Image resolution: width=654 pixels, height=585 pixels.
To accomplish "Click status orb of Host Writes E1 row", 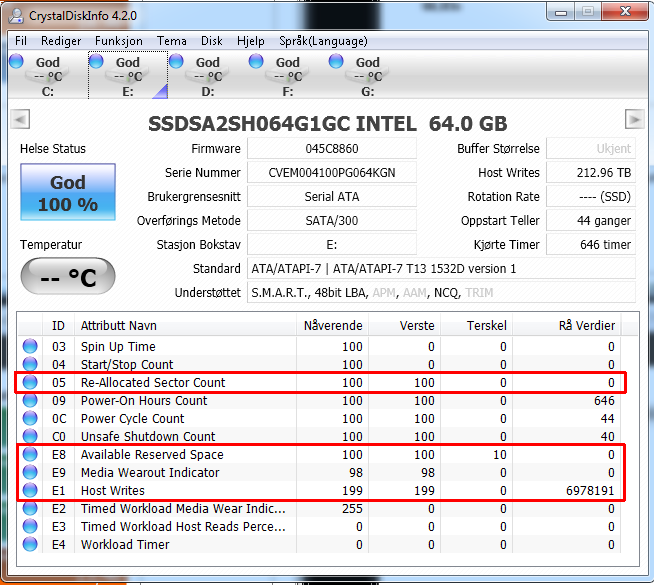I will click(30, 490).
